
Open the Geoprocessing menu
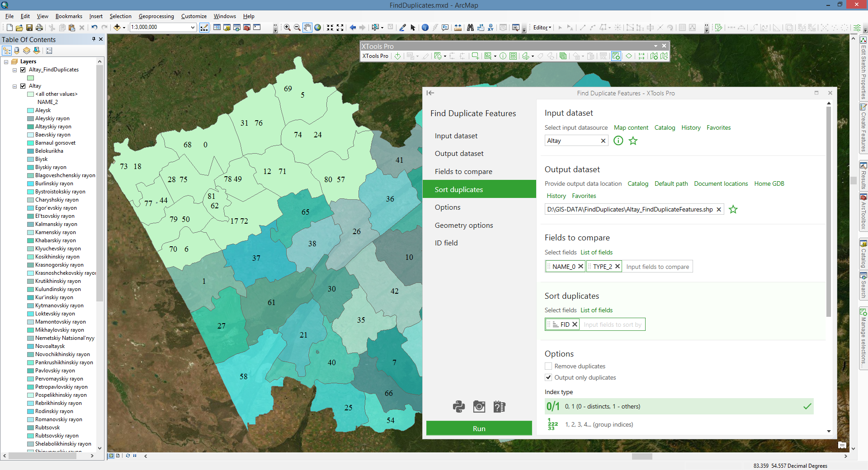(156, 16)
